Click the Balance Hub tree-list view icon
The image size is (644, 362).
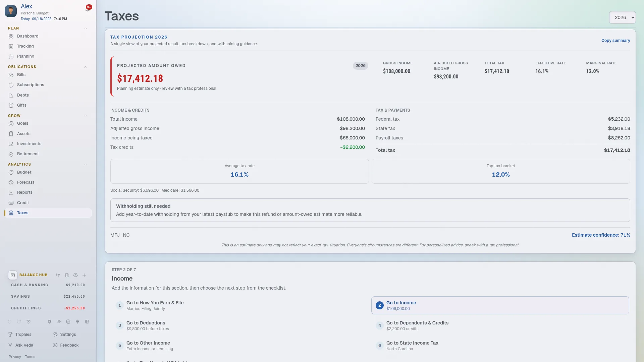tap(58, 275)
